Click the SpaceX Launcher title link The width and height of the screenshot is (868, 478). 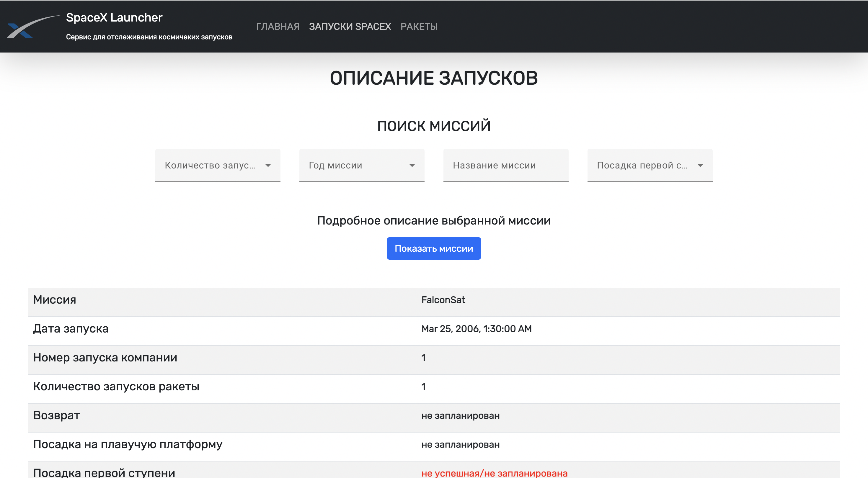pos(114,17)
